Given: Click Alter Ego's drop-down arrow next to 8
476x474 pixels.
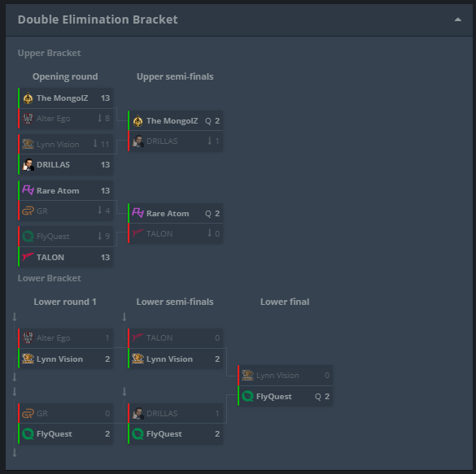Looking at the screenshot, I should pos(99,118).
